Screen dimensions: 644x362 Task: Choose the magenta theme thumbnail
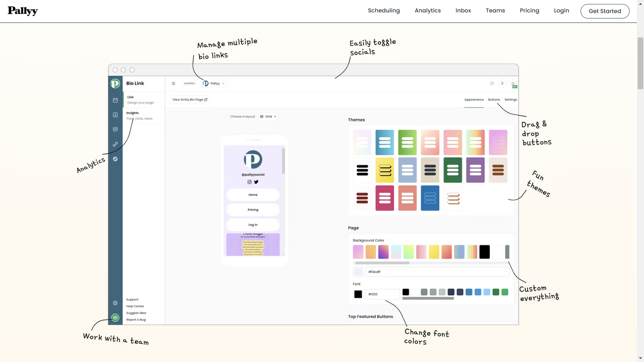[385, 198]
